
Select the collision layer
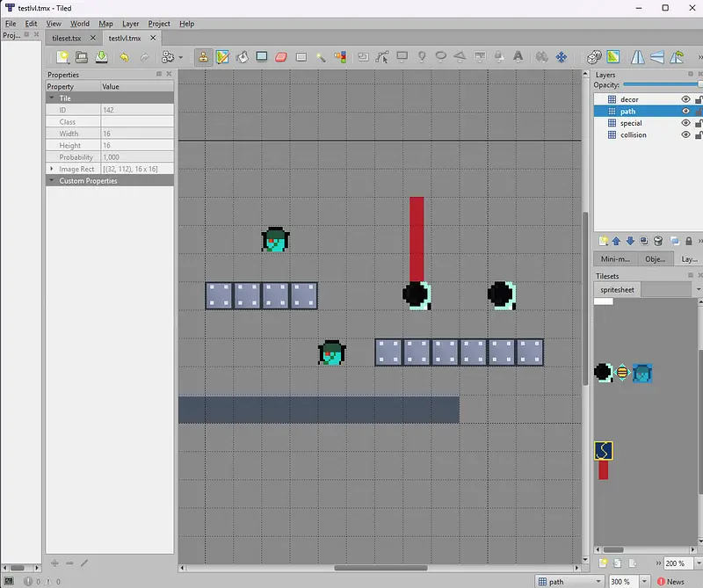[x=634, y=135]
